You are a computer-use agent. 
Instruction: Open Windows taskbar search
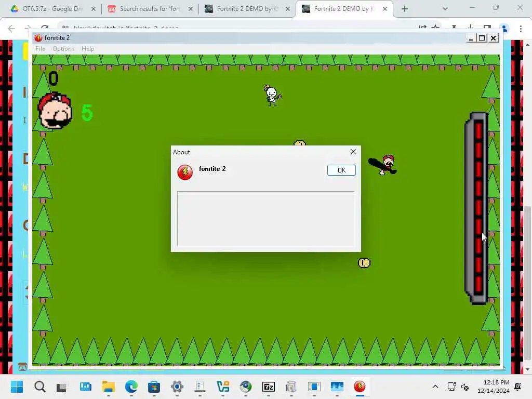coord(39,387)
